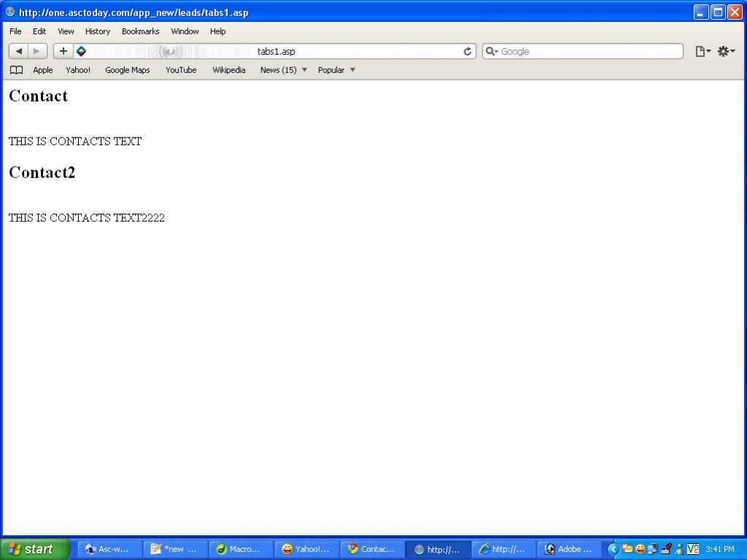Open the page menu icon
Screen dimensions: 747x560
tap(702, 51)
